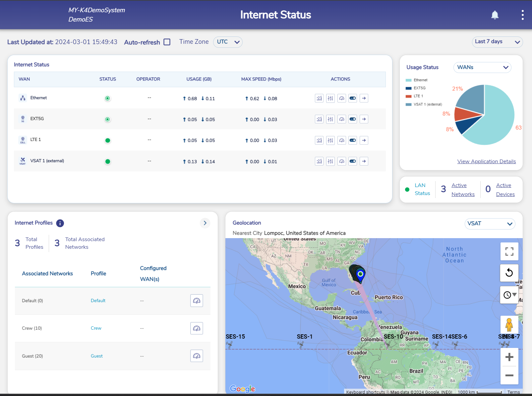Open usage chart for Ethernet WAN
This screenshot has height=396, width=532.
point(319,98)
